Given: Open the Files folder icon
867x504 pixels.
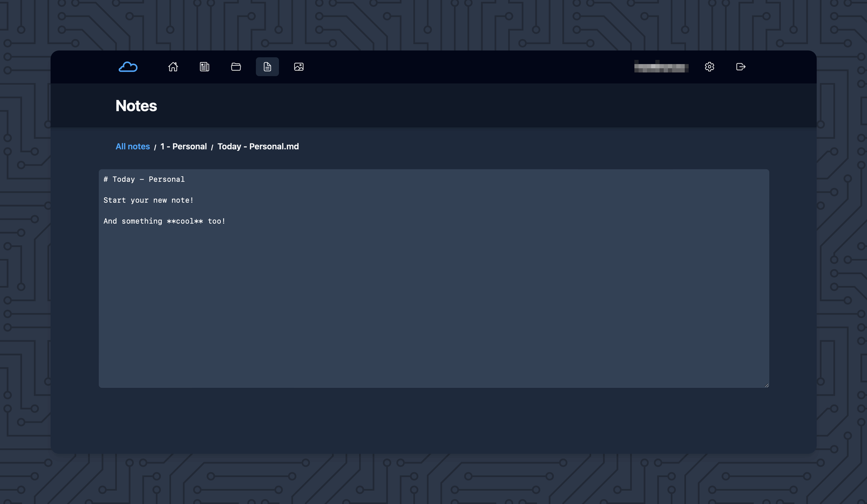Looking at the screenshot, I should [236, 67].
